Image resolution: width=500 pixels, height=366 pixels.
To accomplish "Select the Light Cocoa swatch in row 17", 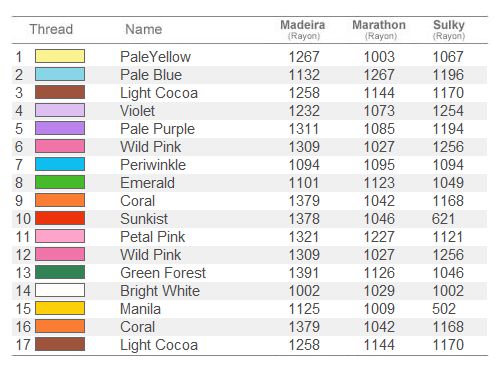I will tap(60, 344).
